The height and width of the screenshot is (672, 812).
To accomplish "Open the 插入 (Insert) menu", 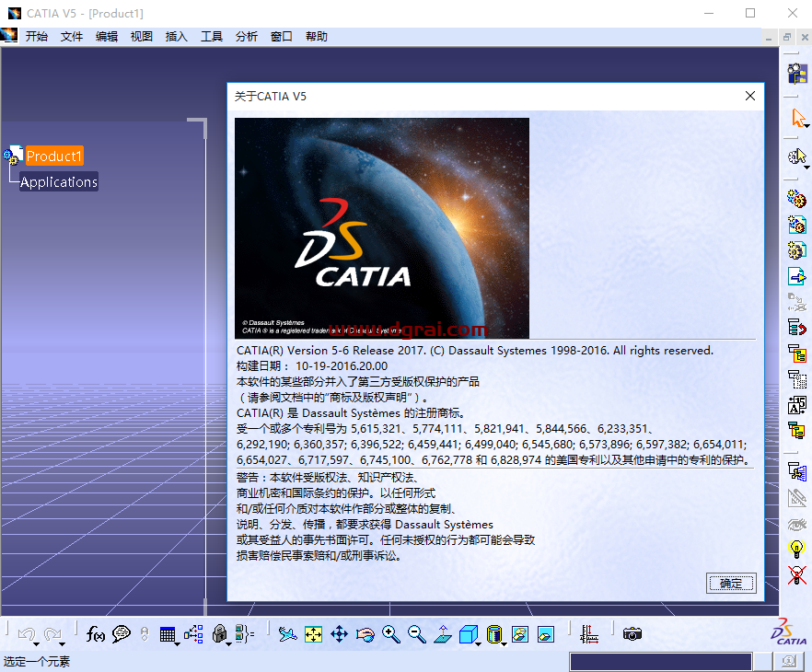I will pyautogui.click(x=176, y=36).
